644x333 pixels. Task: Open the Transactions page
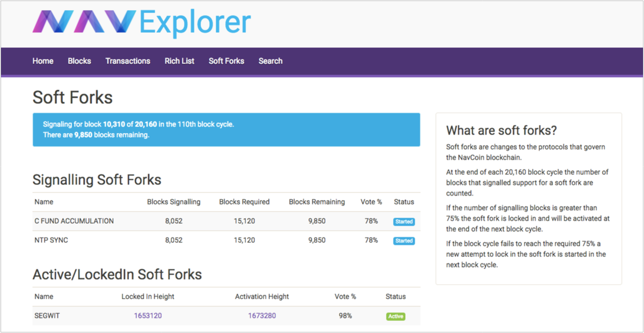pyautogui.click(x=128, y=61)
